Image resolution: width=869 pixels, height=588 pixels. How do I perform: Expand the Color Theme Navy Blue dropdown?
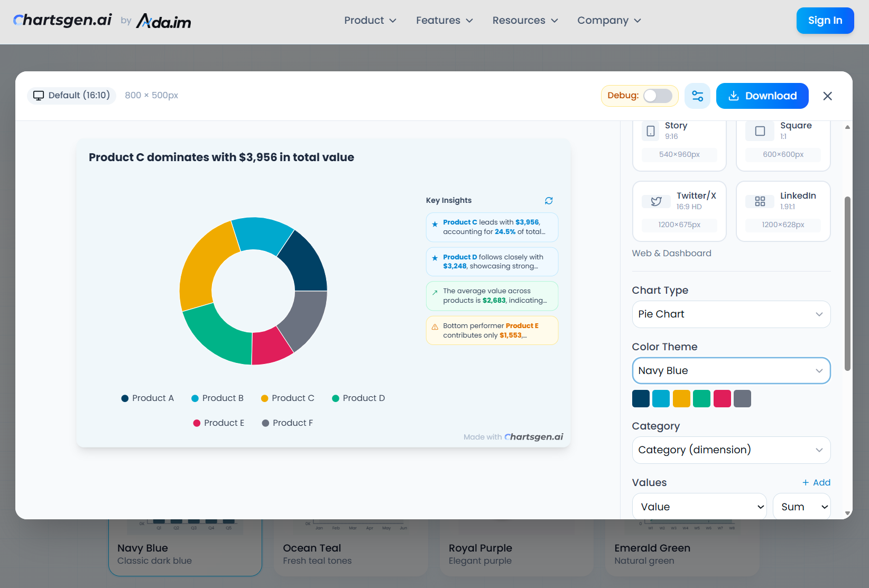tap(731, 371)
